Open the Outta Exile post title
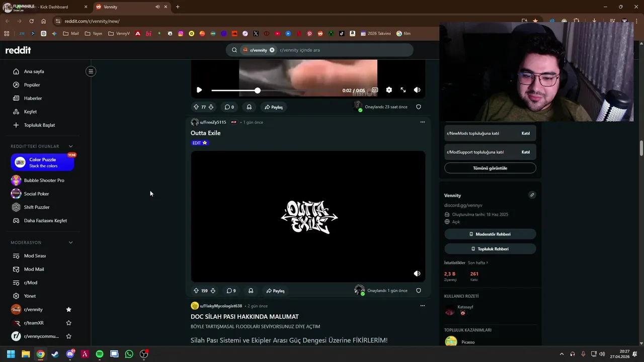Image resolution: width=644 pixels, height=362 pixels. 205,133
